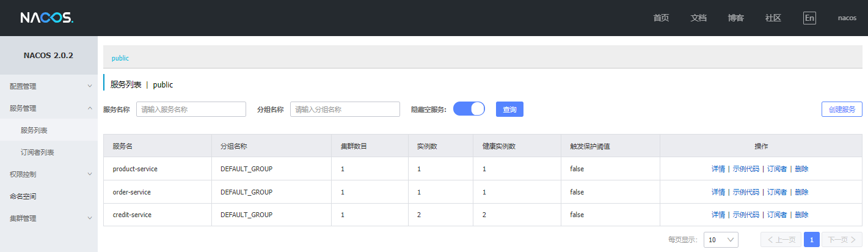This screenshot has width=868, height=252.
Task: Click 删除 for order-service
Action: pos(801,192)
